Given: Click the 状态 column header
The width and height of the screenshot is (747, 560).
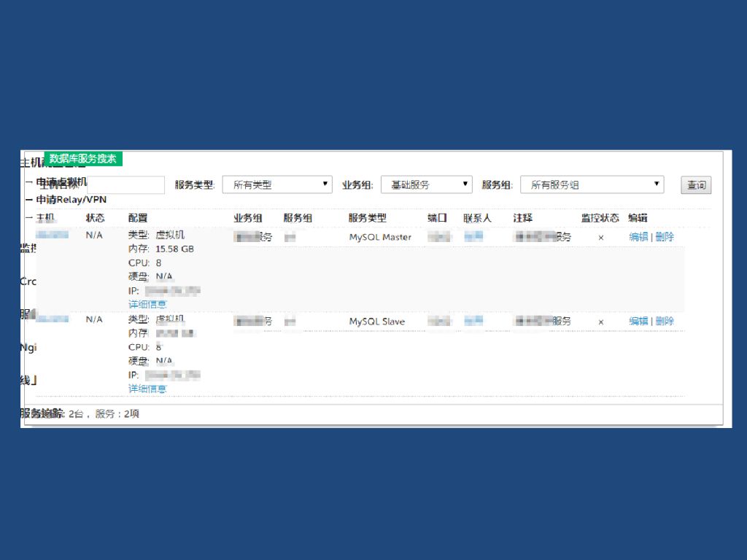Looking at the screenshot, I should pyautogui.click(x=95, y=218).
